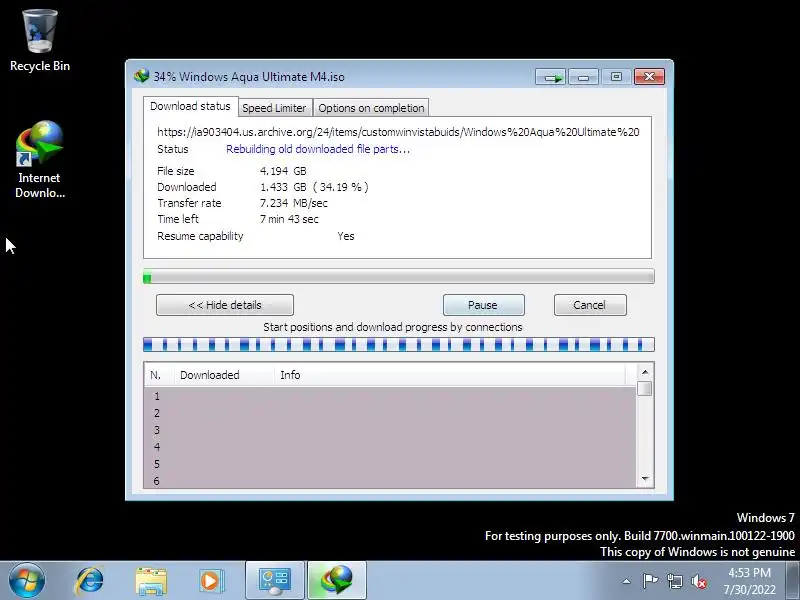Screen dimensions: 800x600
Task: Maximize the download dialog window
Action: [616, 77]
